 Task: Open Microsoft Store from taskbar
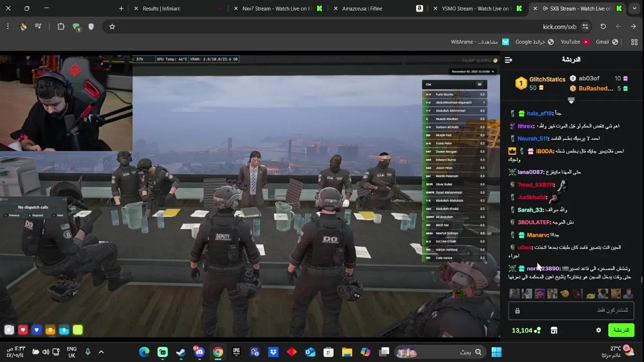pos(329,352)
